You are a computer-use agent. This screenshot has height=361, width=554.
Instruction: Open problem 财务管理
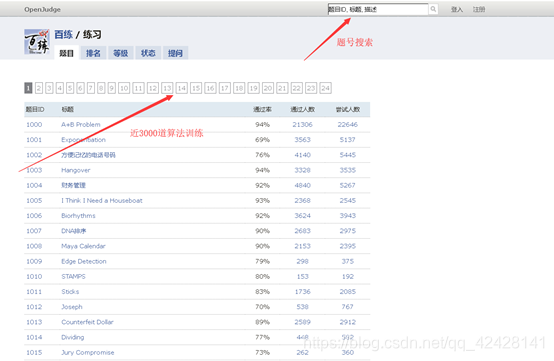(x=73, y=185)
